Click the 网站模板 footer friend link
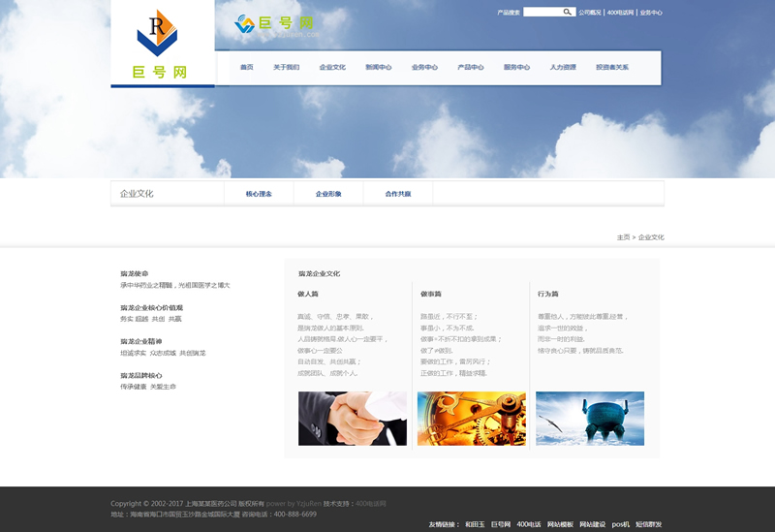The image size is (775, 532). point(560,524)
